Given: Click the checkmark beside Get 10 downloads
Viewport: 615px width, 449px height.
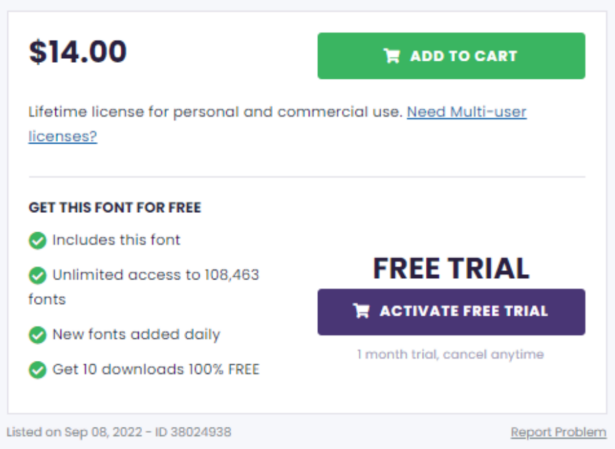Looking at the screenshot, I should click(38, 370).
